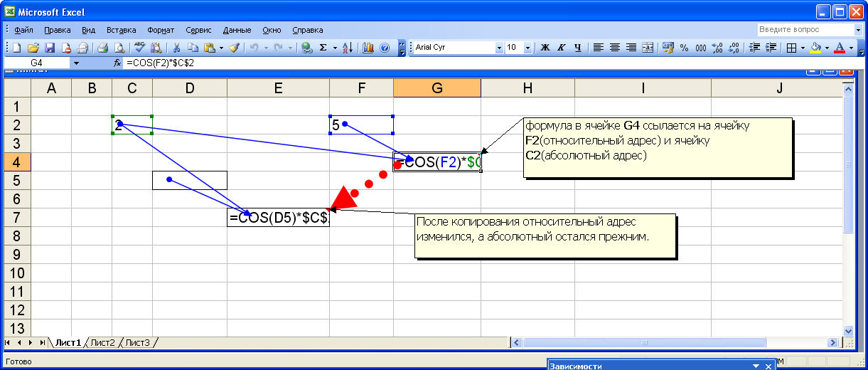Click the yellow fill color bucket
This screenshot has width=868, height=370.
(x=815, y=48)
